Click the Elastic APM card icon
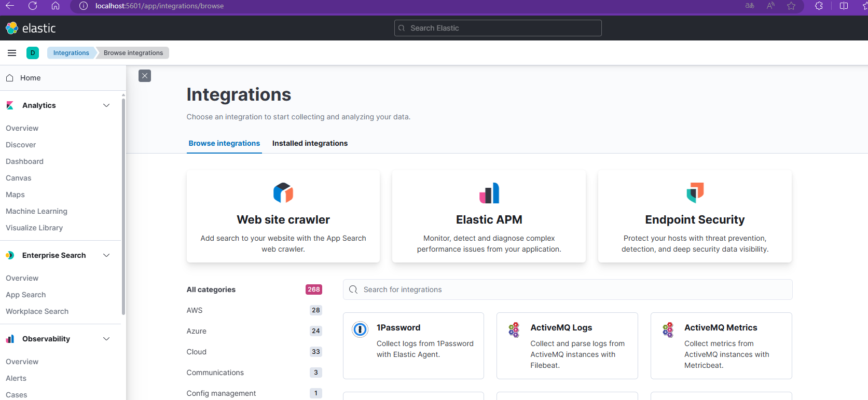Screen dimensions: 868x400 coord(489,193)
